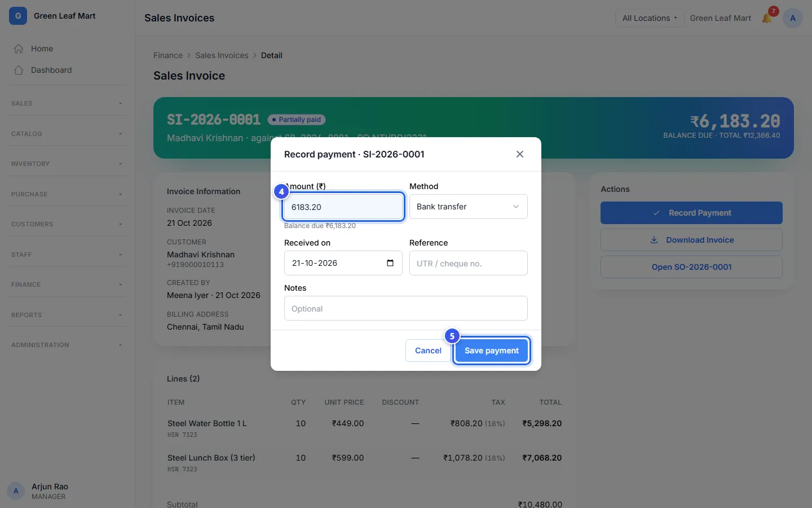Click the Reference UTR / cheque no. field
Image resolution: width=812 pixels, height=508 pixels.
pos(468,263)
